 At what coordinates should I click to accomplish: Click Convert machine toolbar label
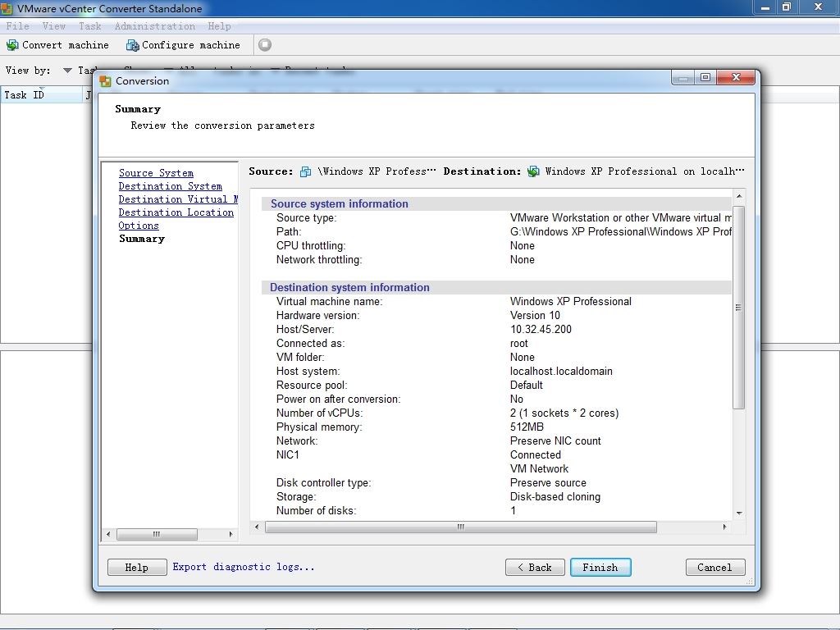66,45
